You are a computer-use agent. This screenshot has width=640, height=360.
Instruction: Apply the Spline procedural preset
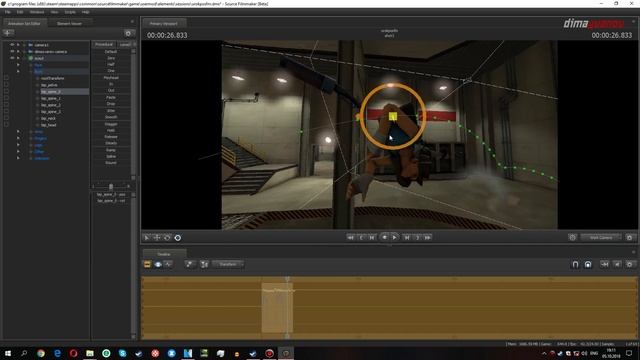(x=111, y=156)
